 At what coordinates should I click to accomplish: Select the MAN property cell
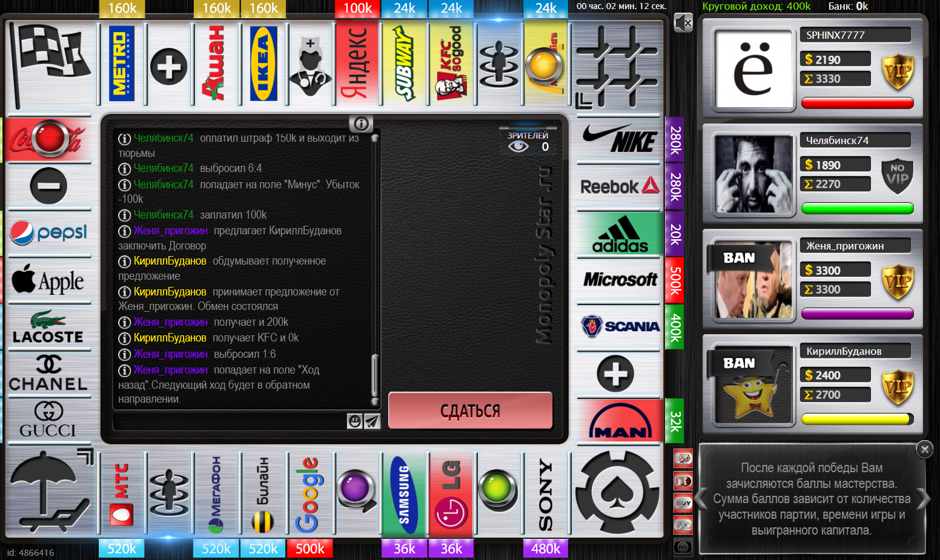pos(619,420)
